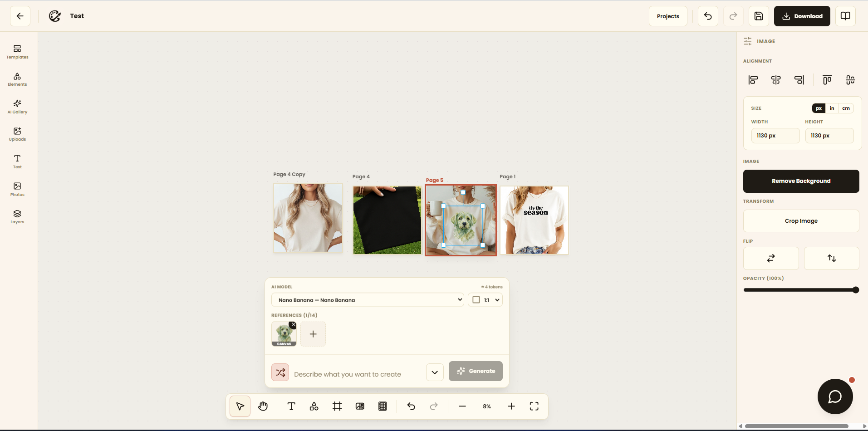
Task: Open the 1:1 aspect ratio dropdown
Action: point(485,300)
